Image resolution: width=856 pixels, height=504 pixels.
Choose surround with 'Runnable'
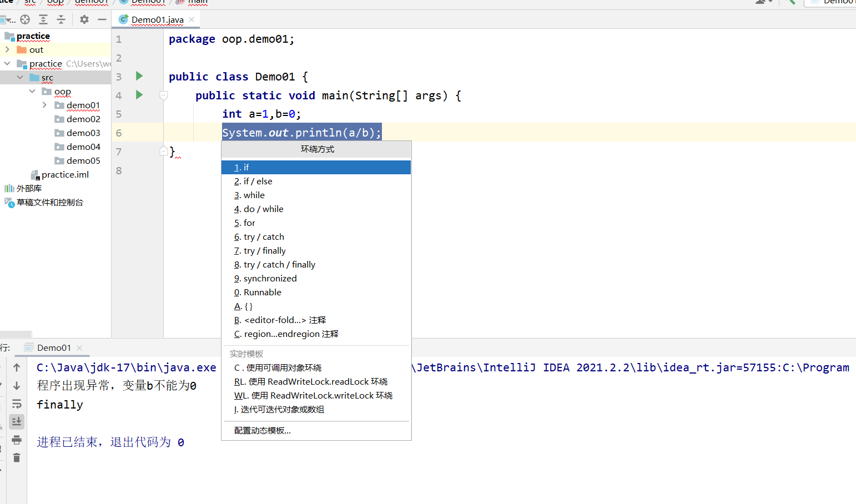pos(316,292)
